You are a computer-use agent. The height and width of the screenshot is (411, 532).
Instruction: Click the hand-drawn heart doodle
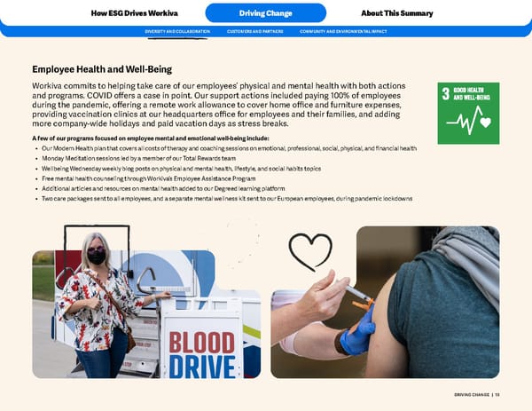click(310, 252)
